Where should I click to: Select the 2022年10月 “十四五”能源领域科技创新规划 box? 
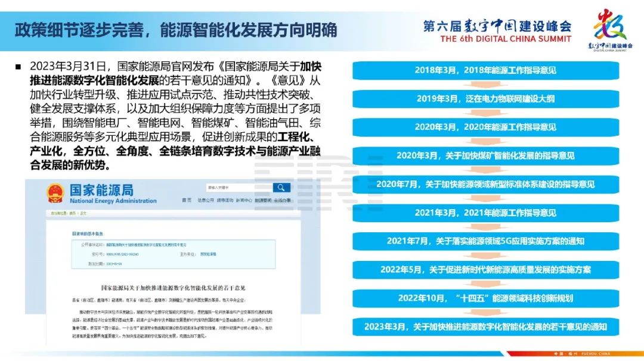pyautogui.click(x=485, y=298)
